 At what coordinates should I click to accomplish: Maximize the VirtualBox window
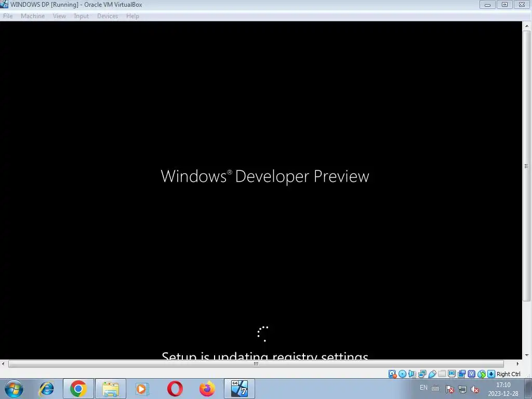(x=504, y=4)
